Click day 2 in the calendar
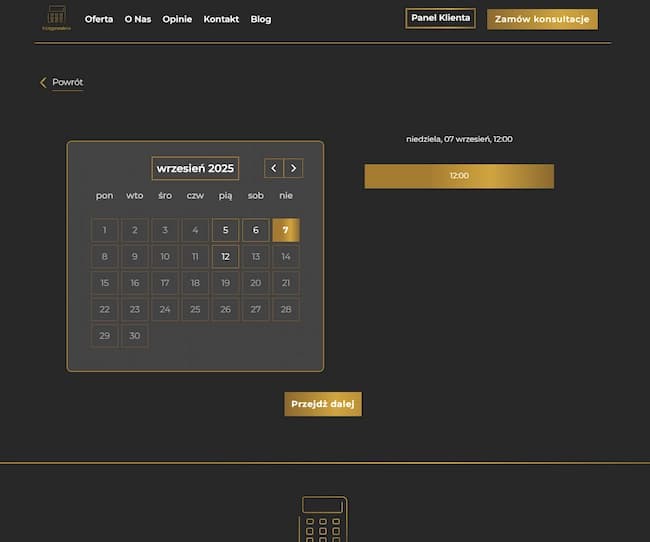This screenshot has height=542, width=650. pyautogui.click(x=135, y=230)
